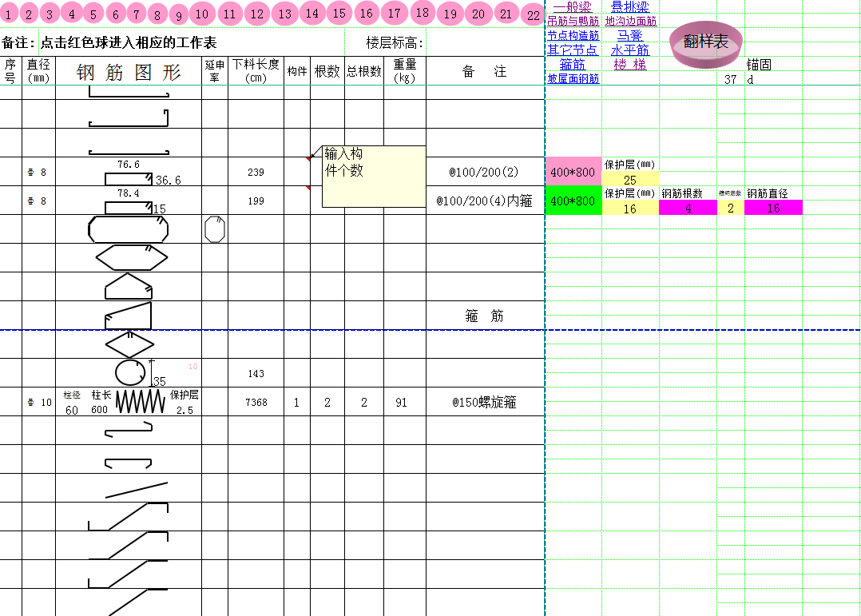Open the 坡屋面钢筋 link
The height and width of the screenshot is (616, 861).
pyautogui.click(x=573, y=79)
